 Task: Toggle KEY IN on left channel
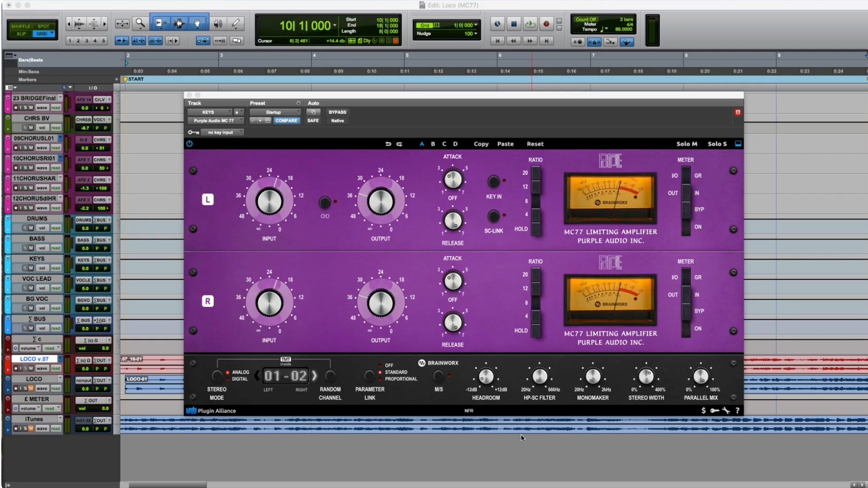[x=494, y=181]
